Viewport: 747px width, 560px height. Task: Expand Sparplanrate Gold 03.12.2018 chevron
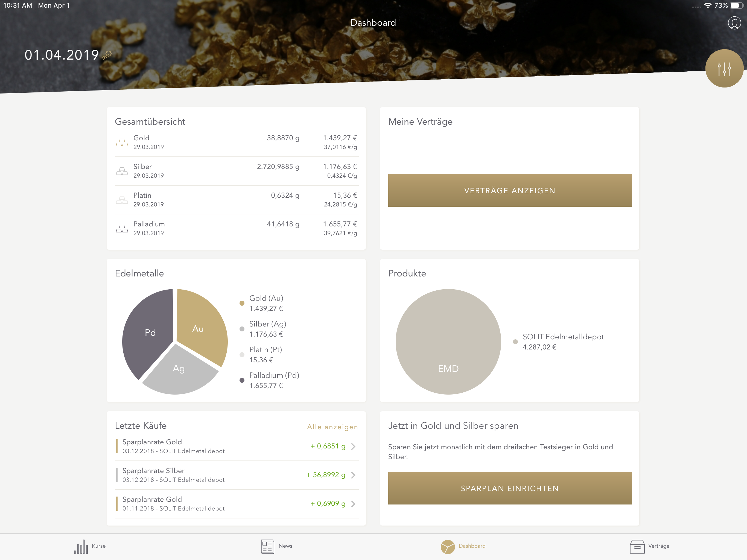pyautogui.click(x=353, y=447)
